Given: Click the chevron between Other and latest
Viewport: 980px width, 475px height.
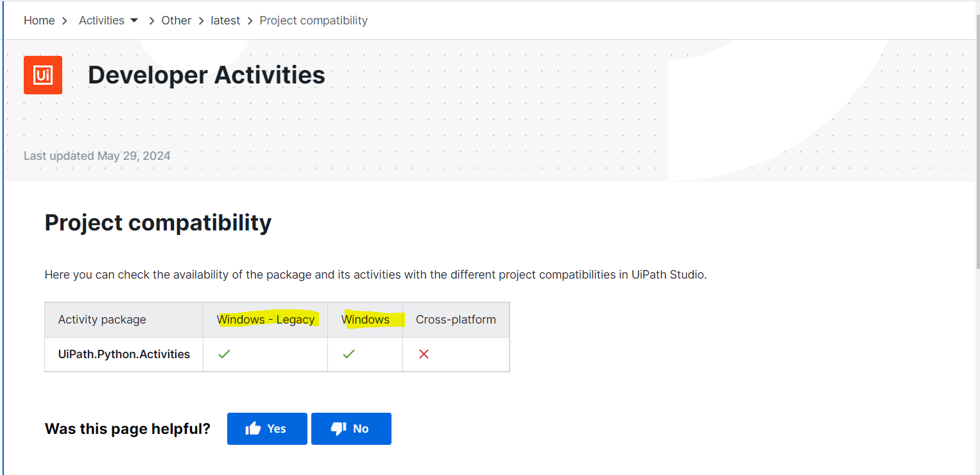Looking at the screenshot, I should point(201,21).
